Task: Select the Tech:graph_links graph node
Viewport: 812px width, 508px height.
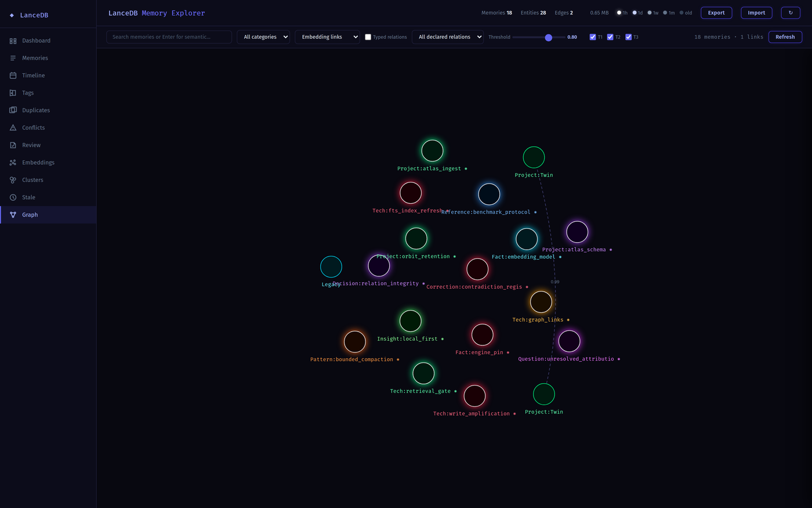Action: click(541, 302)
